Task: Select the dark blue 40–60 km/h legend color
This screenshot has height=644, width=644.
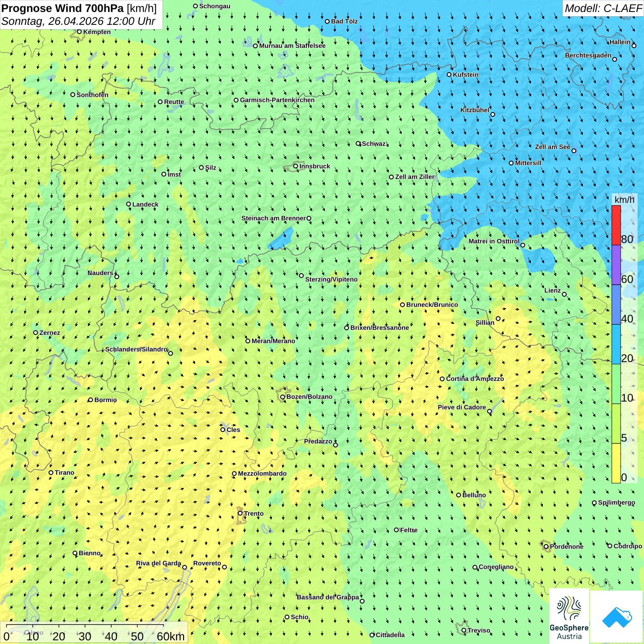Action: (x=616, y=305)
